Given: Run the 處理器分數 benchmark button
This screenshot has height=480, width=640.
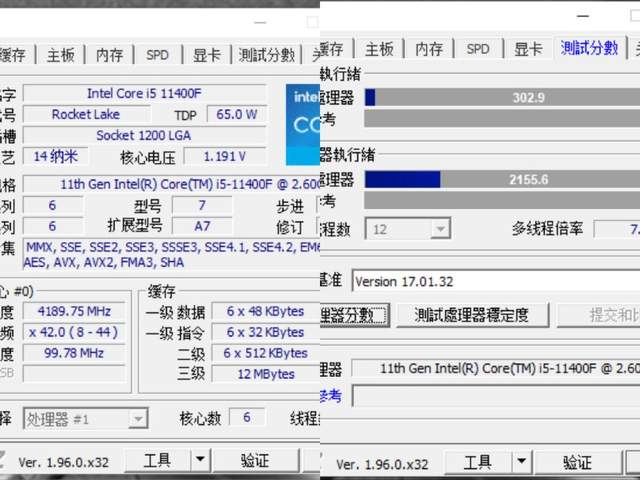Looking at the screenshot, I should (354, 315).
